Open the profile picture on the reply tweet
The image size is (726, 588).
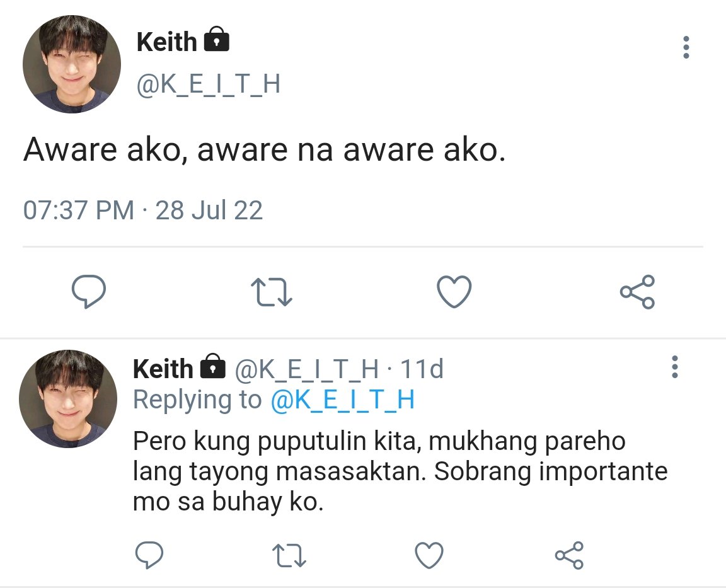click(x=68, y=399)
